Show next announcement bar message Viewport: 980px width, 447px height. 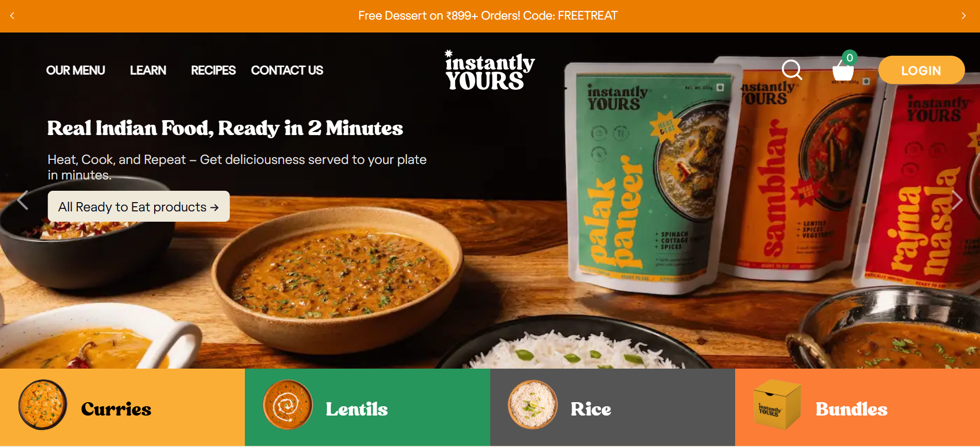point(964,16)
